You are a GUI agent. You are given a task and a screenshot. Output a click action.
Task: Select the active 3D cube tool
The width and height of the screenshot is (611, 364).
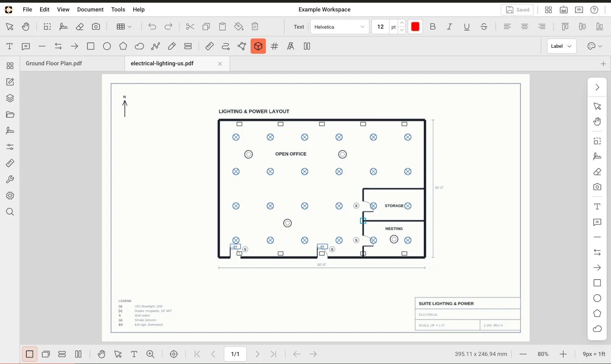[x=258, y=46]
